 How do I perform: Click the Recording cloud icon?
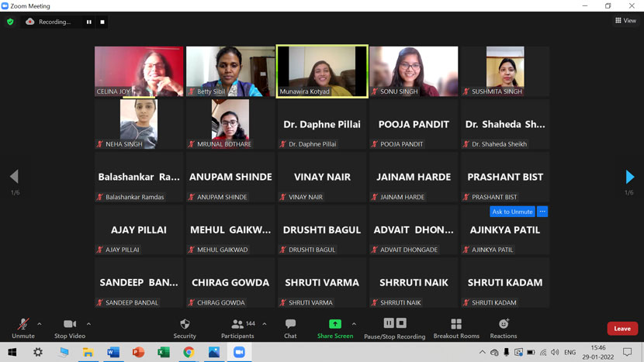[30, 22]
